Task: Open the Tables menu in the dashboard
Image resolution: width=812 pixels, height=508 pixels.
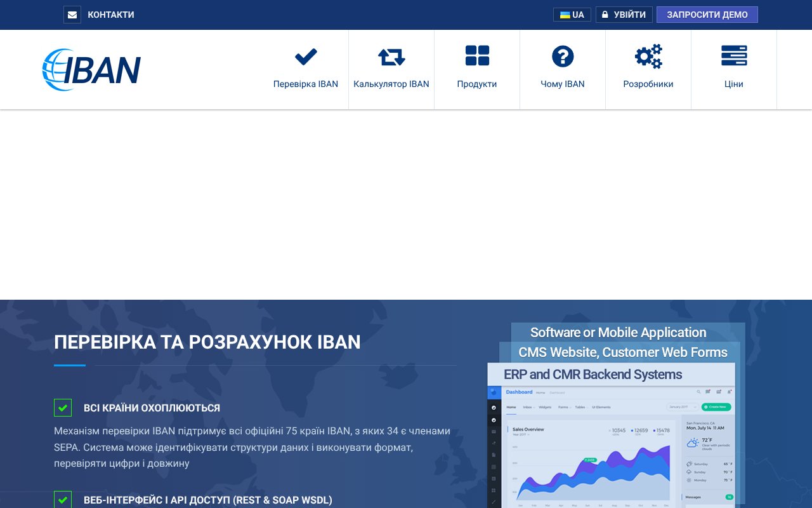Action: [579, 407]
